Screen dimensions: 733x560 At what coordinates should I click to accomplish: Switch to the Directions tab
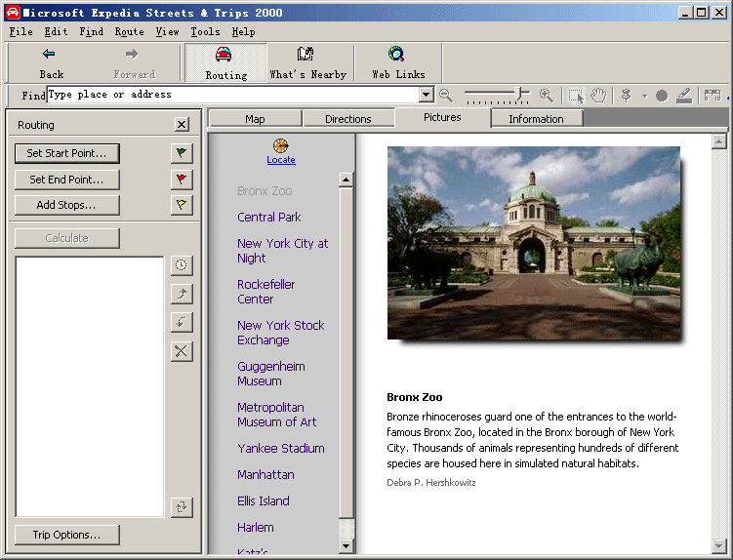348,119
